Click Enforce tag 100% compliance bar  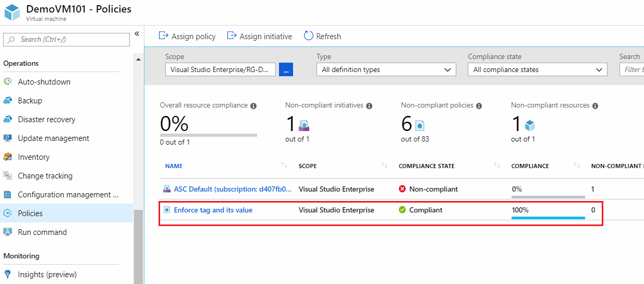[x=548, y=218]
